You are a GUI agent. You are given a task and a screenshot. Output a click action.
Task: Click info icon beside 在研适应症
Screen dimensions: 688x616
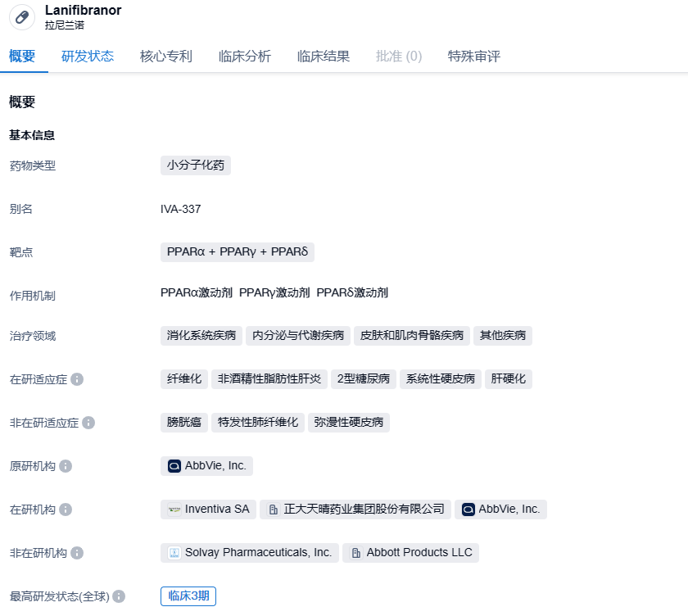click(x=77, y=379)
